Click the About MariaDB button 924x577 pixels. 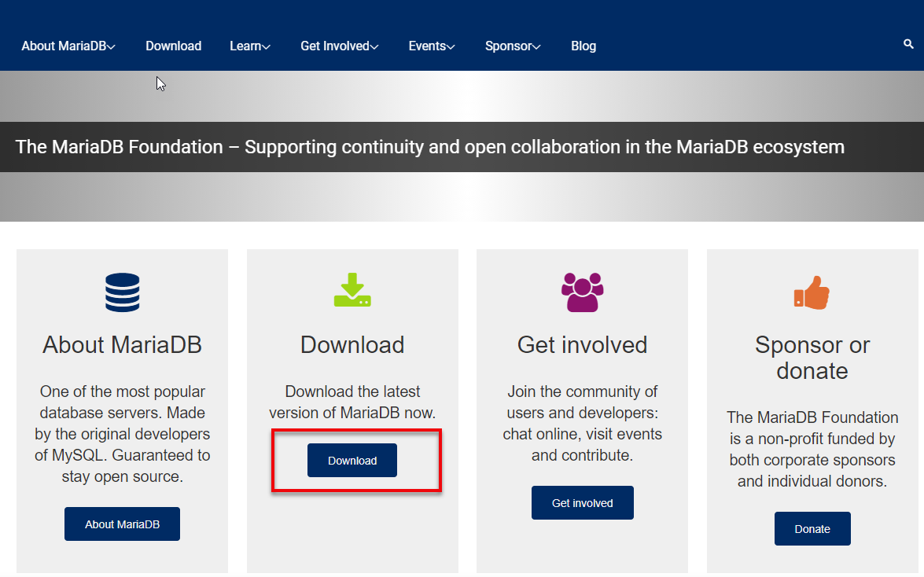(x=122, y=524)
